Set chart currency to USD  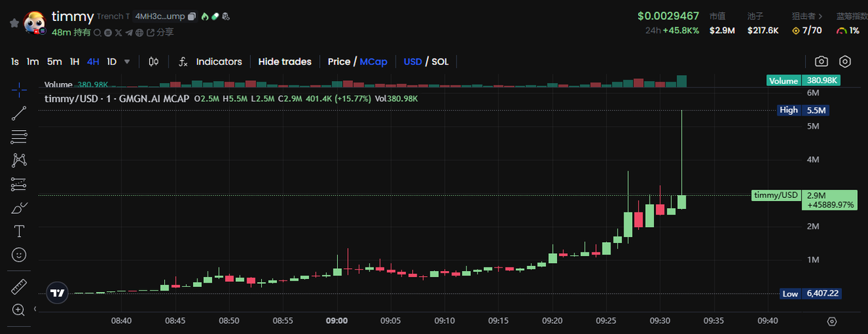[413, 61]
